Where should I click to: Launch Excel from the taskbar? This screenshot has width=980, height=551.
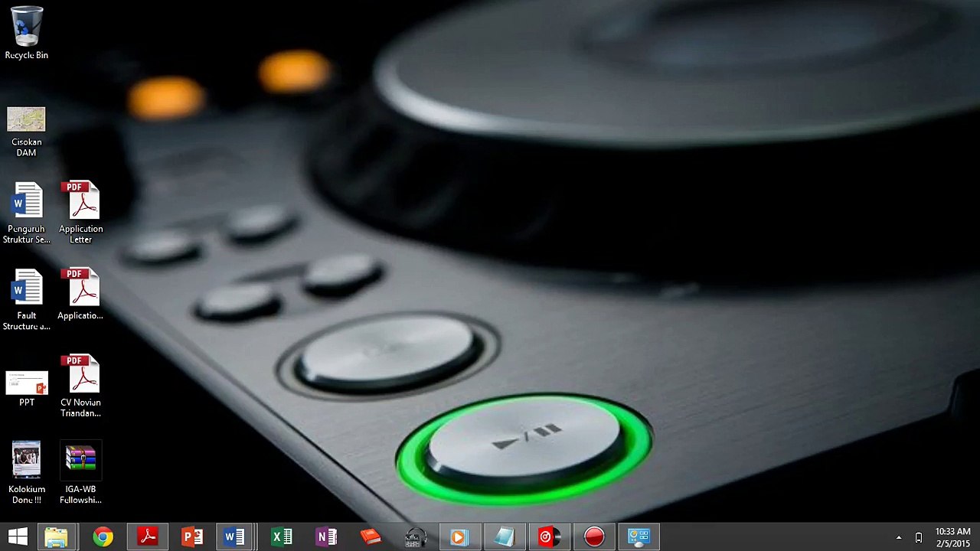point(282,536)
